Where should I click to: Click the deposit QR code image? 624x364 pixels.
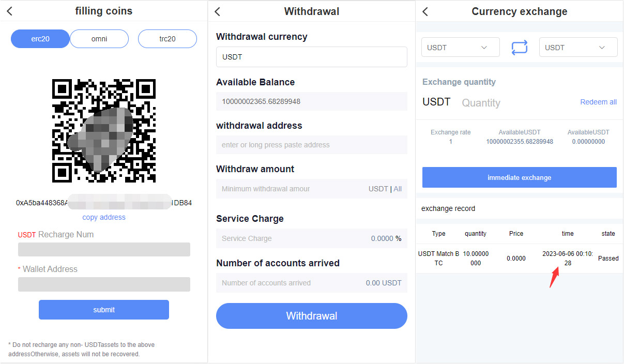[104, 130]
